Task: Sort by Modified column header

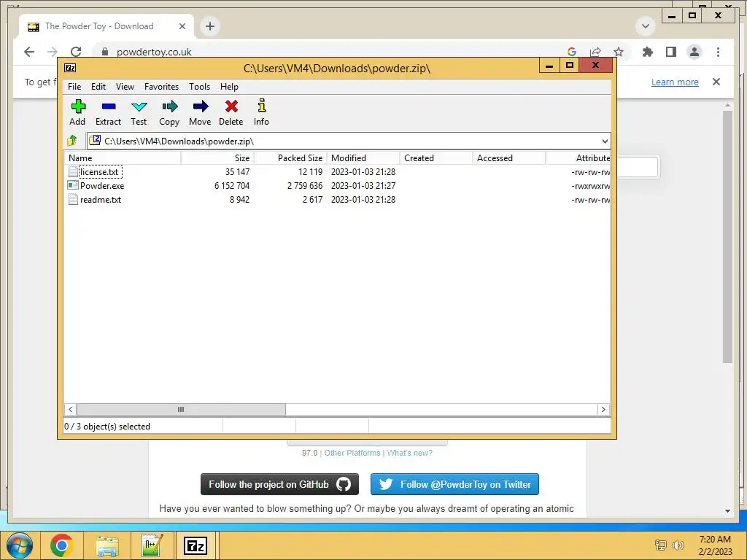Action: [363, 158]
